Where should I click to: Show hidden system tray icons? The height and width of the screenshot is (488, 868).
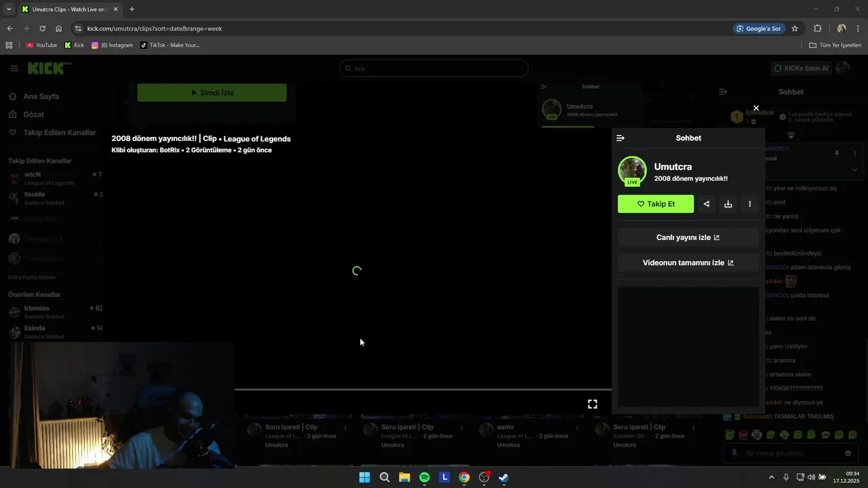(771, 477)
